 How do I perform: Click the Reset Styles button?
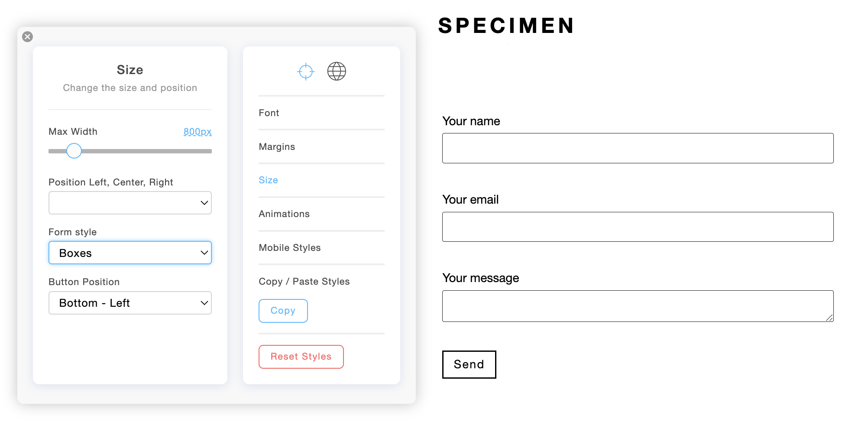click(301, 357)
